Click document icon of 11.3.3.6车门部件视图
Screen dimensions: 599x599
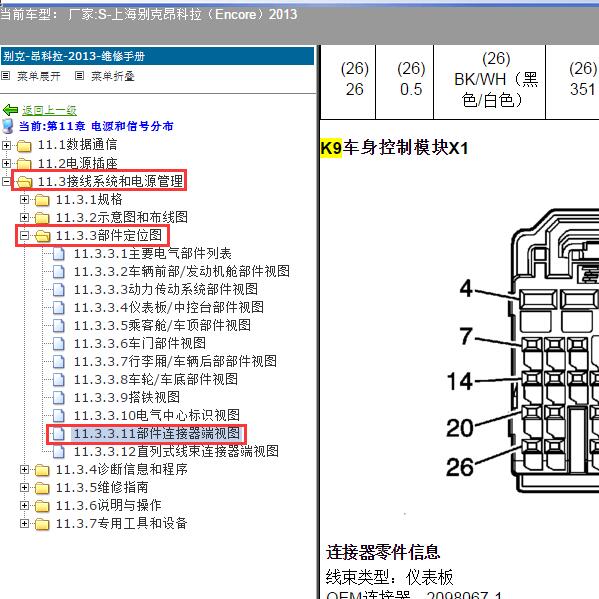58,343
